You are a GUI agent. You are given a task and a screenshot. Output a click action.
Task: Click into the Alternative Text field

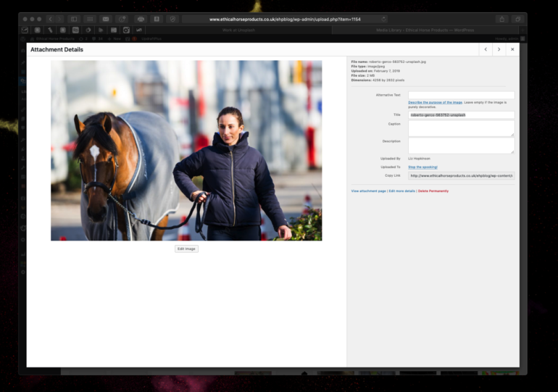461,95
